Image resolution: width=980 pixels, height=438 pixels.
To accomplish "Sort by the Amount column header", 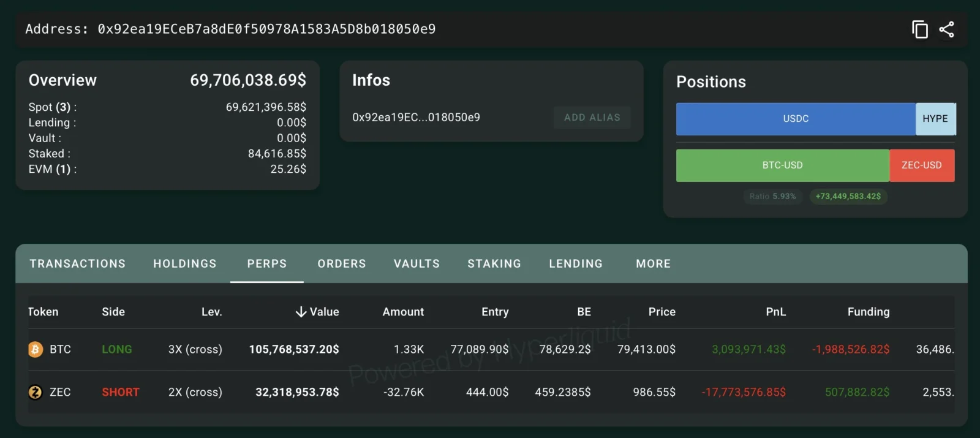I will point(403,312).
